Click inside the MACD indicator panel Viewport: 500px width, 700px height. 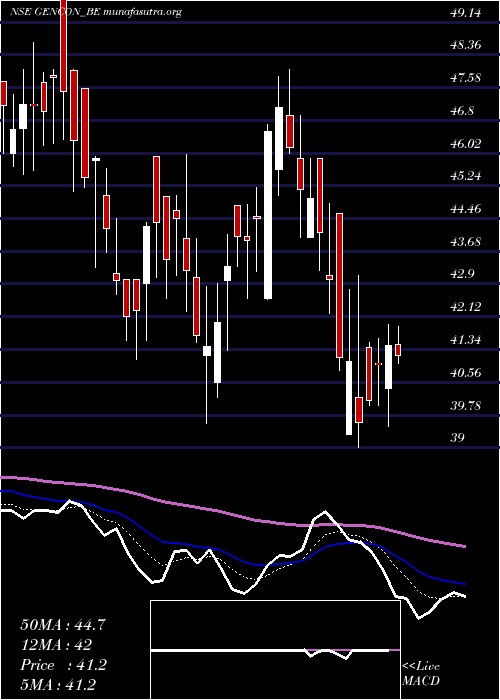[x=275, y=650]
